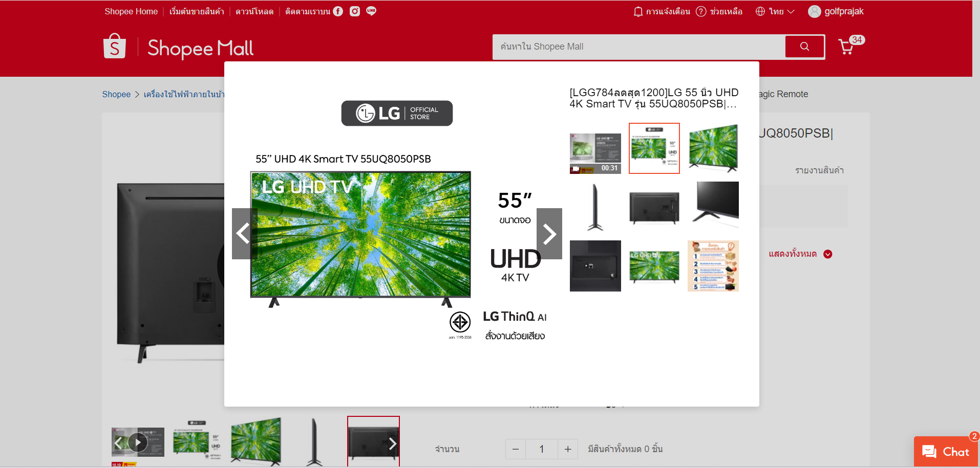The width and height of the screenshot is (980, 468).
Task: Click the product title in popup
Action: point(654,98)
